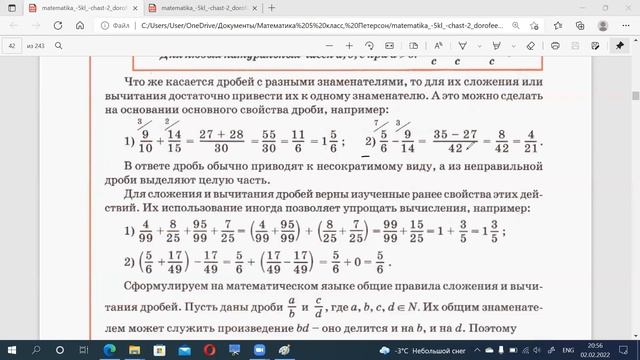Open the weather widget showing -3°C
This screenshot has width=640, height=360.
pyautogui.click(x=422, y=351)
